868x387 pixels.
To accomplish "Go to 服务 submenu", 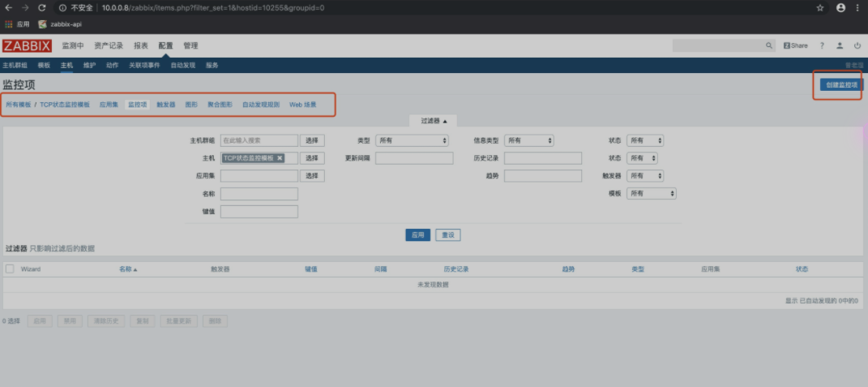I will [x=212, y=65].
